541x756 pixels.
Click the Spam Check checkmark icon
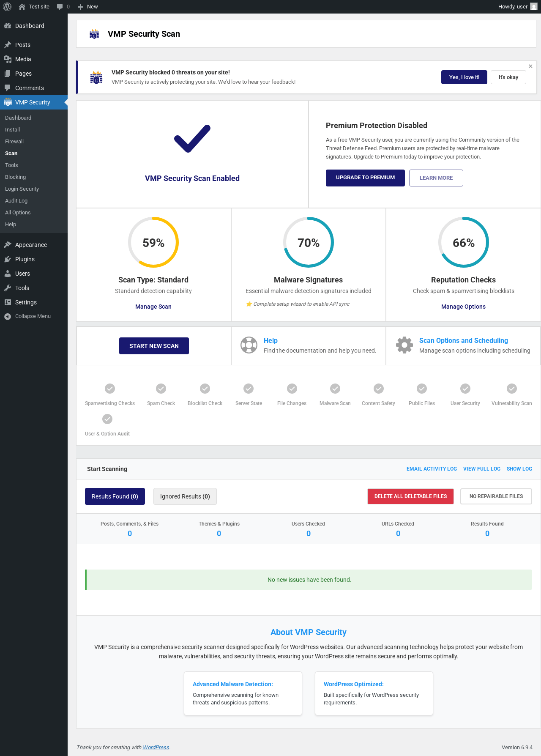click(161, 389)
